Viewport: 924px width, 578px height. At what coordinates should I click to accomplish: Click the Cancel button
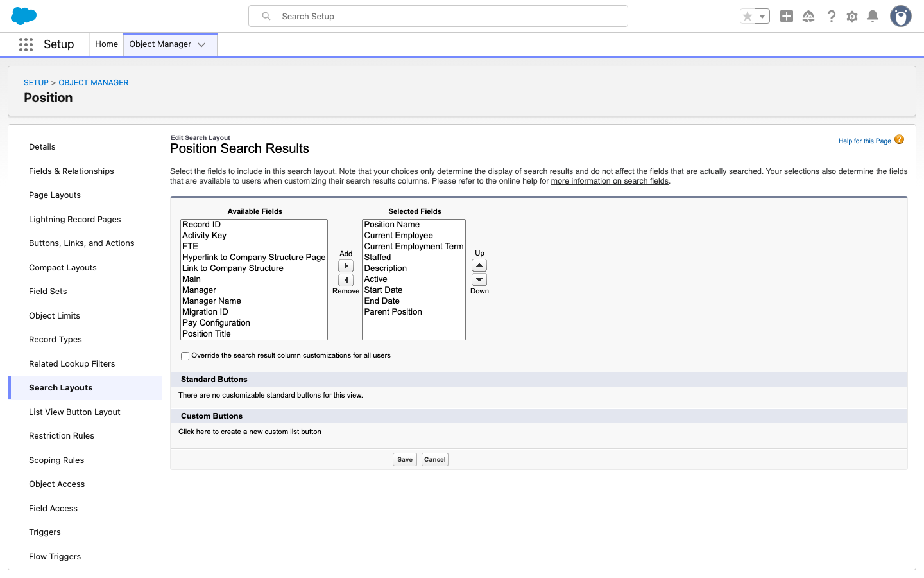435,460
